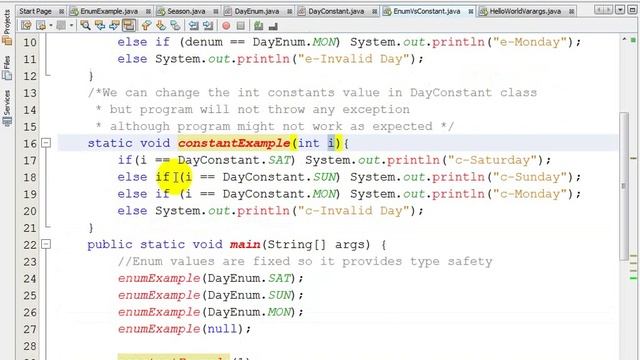The height and width of the screenshot is (360, 640).
Task: Click the green status square in error stripe
Action: 633,40
